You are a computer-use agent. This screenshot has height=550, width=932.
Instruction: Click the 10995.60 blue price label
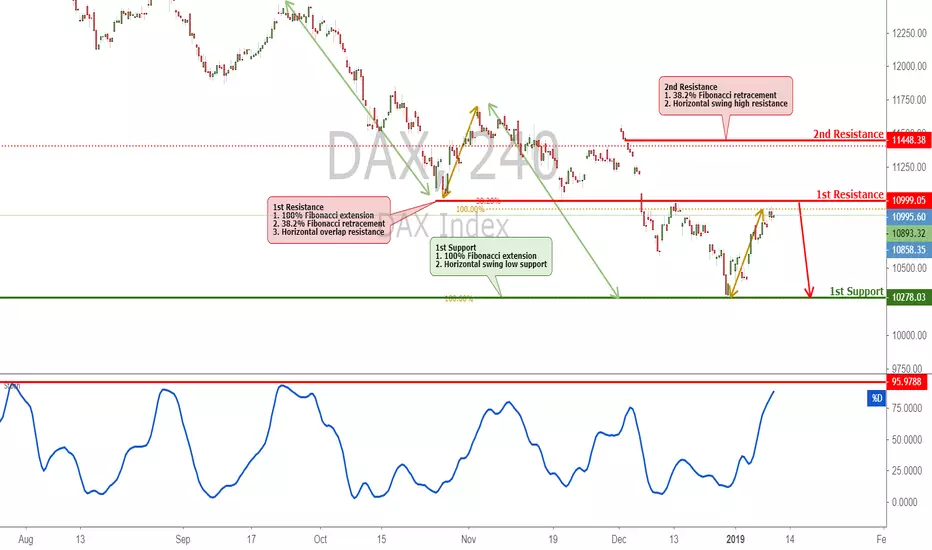click(908, 217)
